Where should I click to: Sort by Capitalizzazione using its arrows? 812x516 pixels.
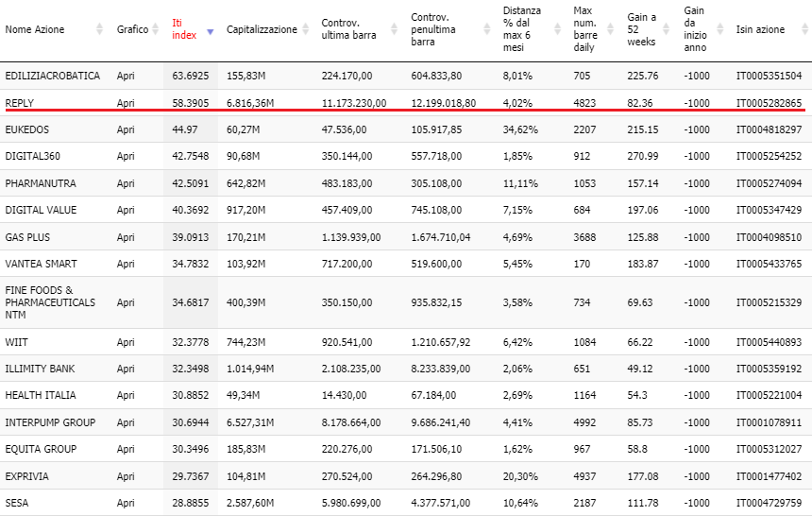(x=305, y=29)
